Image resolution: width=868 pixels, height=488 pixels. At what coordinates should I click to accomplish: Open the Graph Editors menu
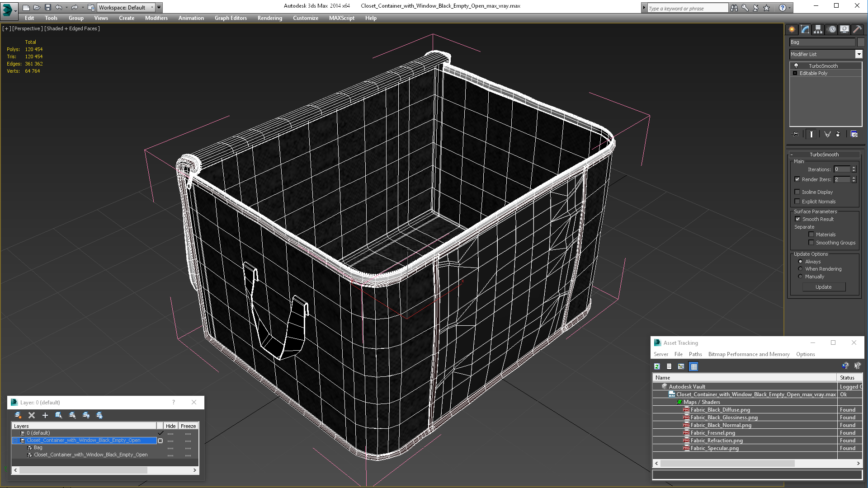click(231, 18)
